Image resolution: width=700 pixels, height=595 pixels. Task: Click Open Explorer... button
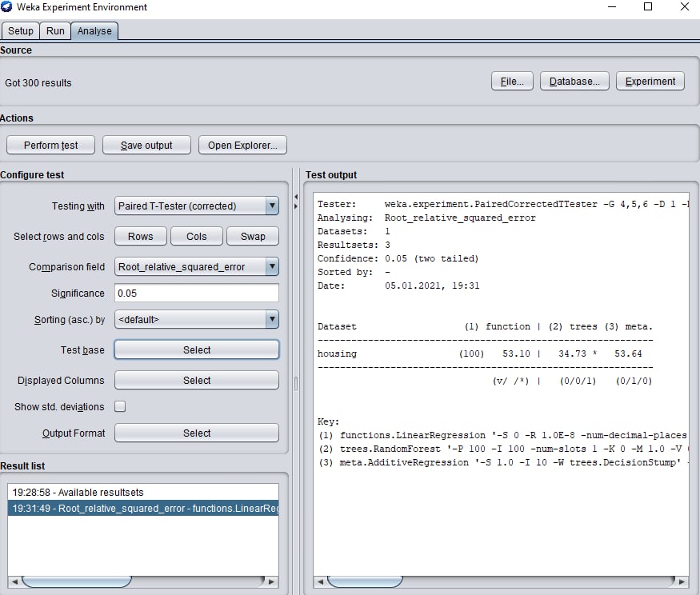pos(242,145)
